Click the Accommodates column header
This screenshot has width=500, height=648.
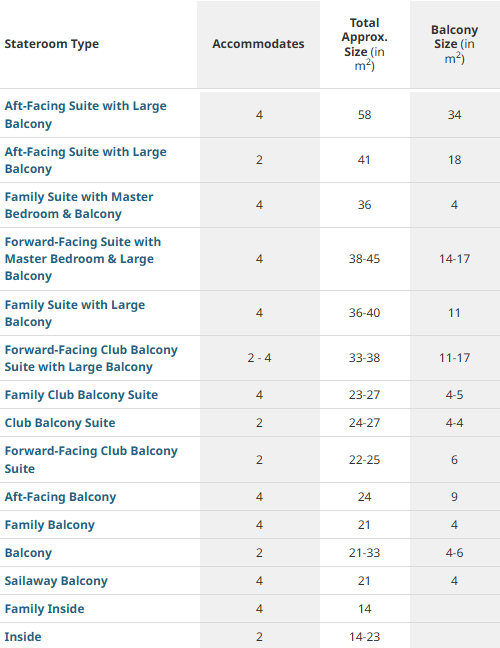tap(258, 44)
